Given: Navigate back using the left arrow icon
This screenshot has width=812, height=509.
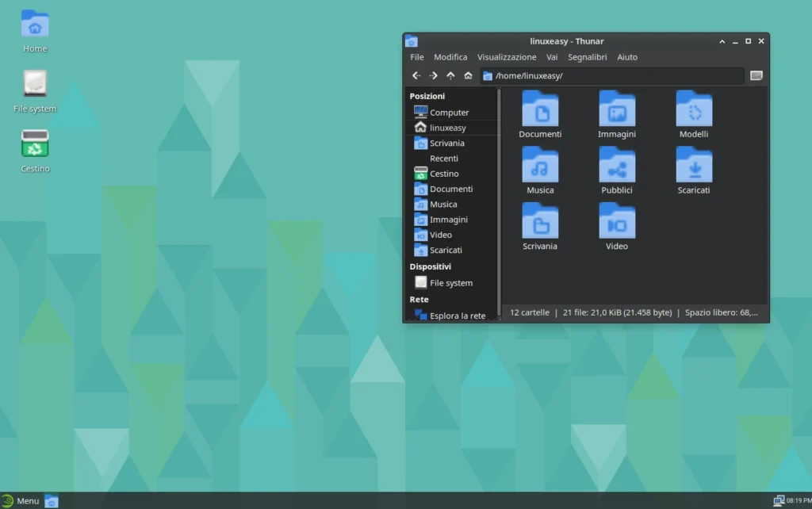Looking at the screenshot, I should (416, 75).
